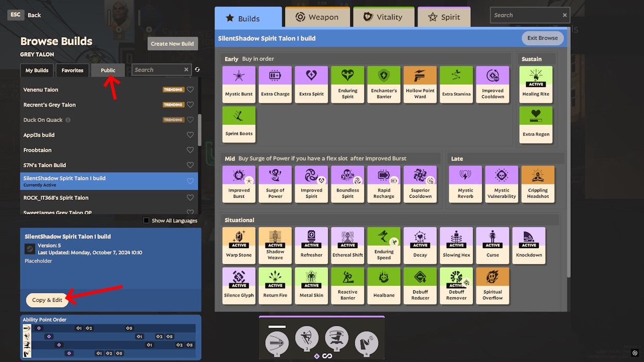Choose the Superior Cooldown item
Image resolution: width=644 pixels, height=362 pixels.
(420, 183)
